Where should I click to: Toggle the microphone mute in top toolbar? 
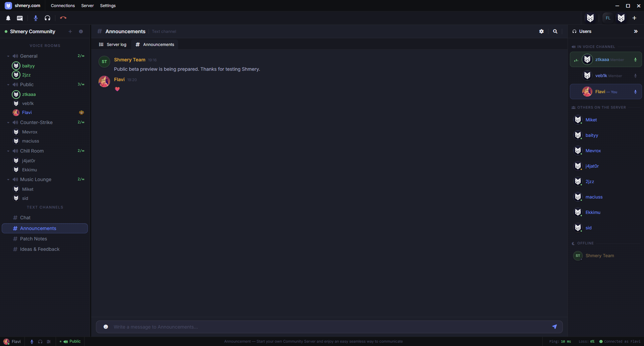tap(36, 18)
